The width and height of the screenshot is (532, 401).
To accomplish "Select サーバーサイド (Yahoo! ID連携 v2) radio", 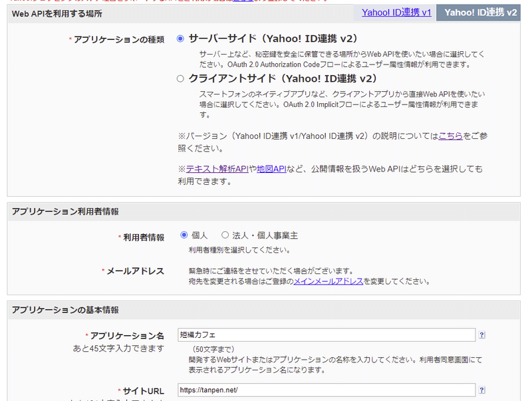I will point(180,39).
